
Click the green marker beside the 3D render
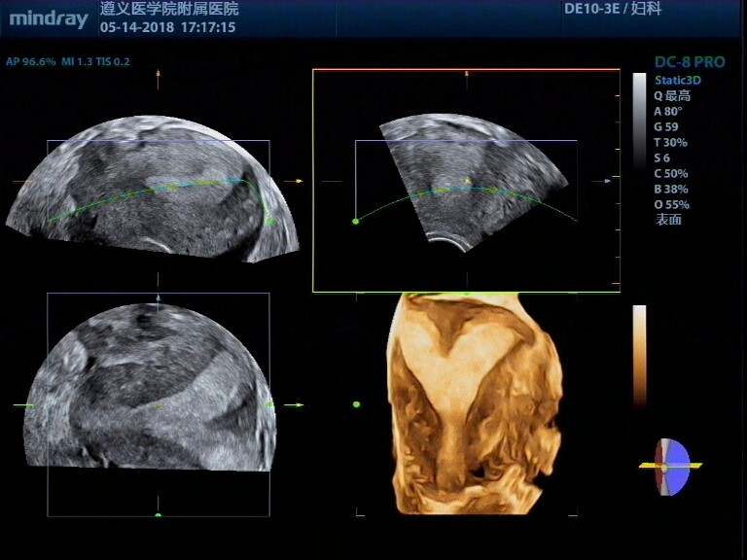click(x=356, y=403)
